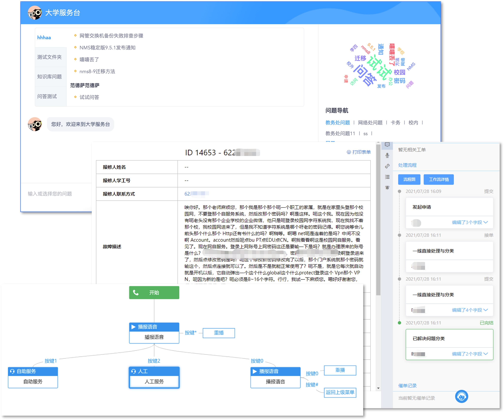
Task: Click the 流程图 button
Action: click(409, 179)
